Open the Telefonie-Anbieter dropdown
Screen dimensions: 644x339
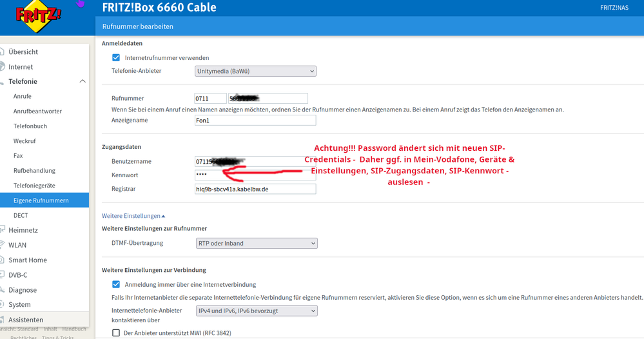click(255, 71)
